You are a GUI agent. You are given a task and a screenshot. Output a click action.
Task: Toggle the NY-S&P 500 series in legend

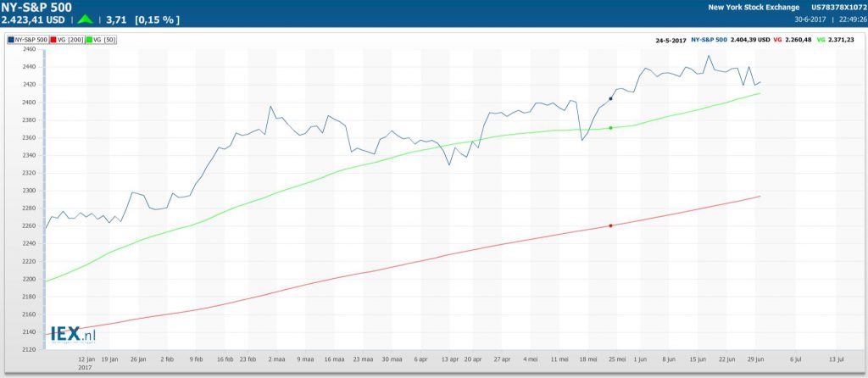tap(28, 39)
